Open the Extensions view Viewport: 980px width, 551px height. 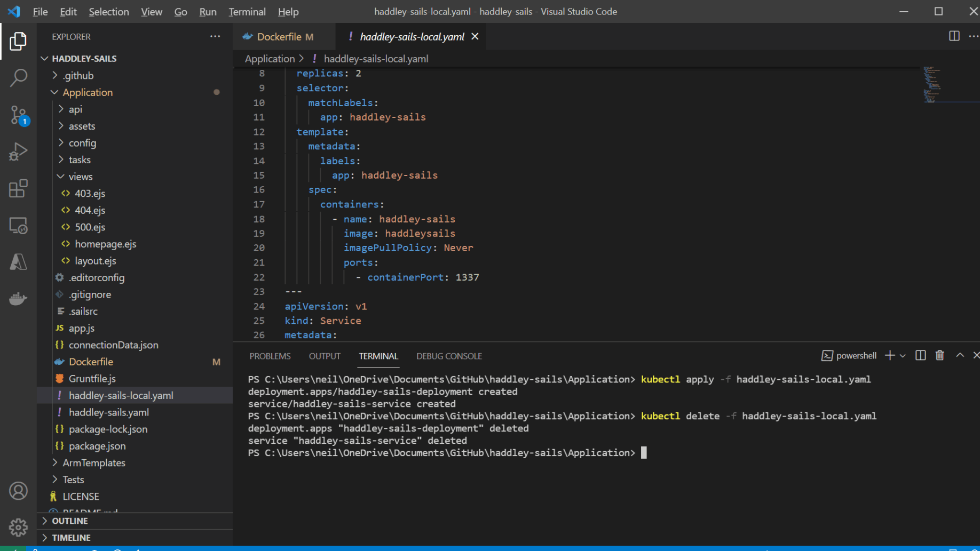[x=18, y=188]
